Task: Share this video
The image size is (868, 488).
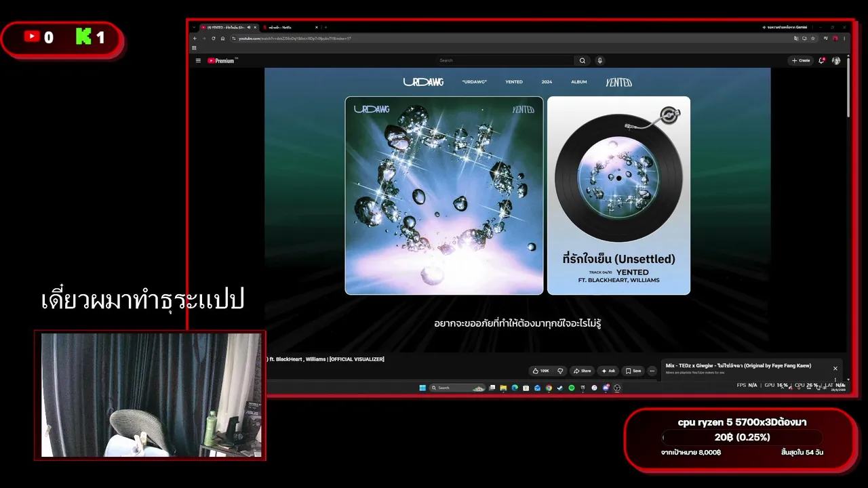Action: (x=582, y=371)
